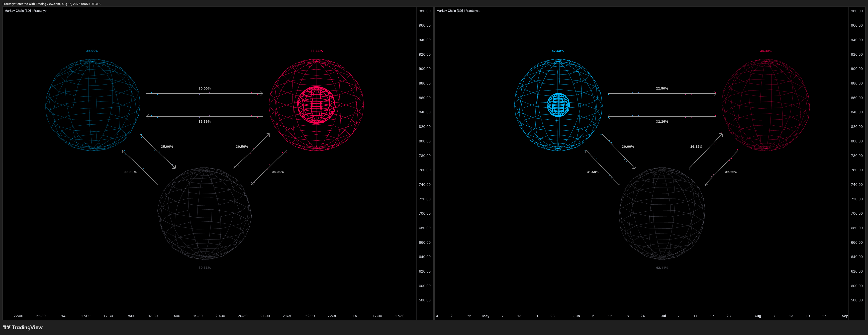
Task: Click the 36.36% transition label
Action: point(205,121)
